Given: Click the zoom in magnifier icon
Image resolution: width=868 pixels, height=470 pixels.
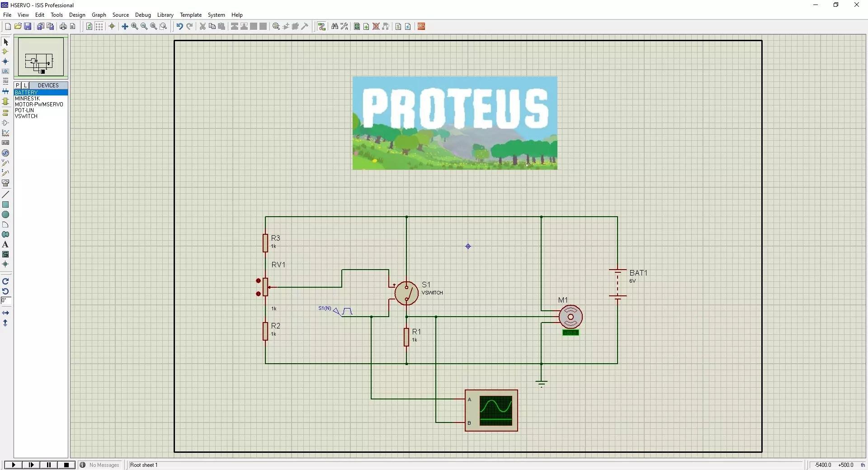Looking at the screenshot, I should coord(134,27).
